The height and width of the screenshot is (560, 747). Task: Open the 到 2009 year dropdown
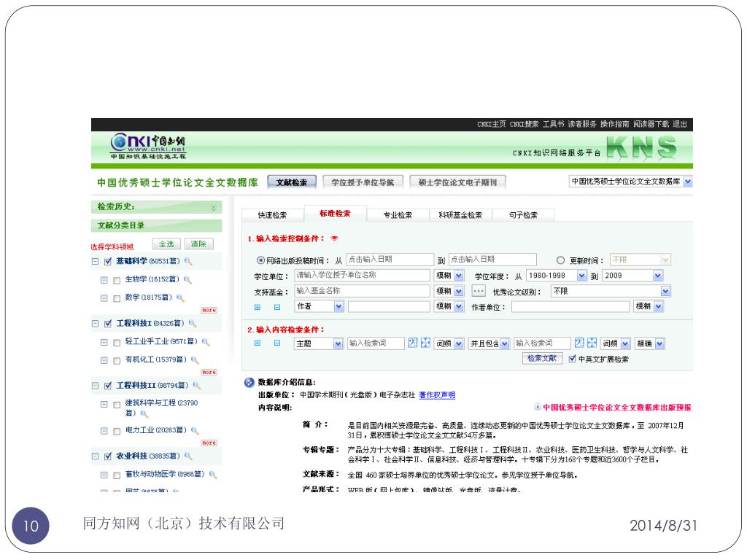point(657,275)
